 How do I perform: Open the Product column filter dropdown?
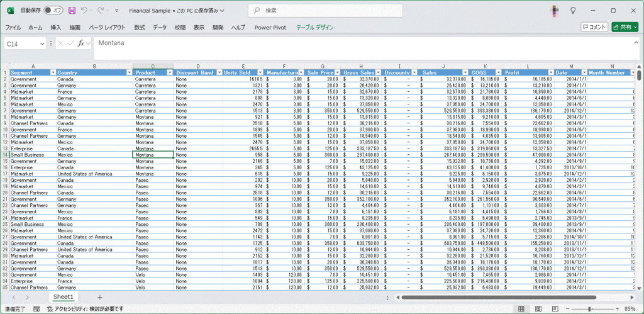(x=170, y=72)
